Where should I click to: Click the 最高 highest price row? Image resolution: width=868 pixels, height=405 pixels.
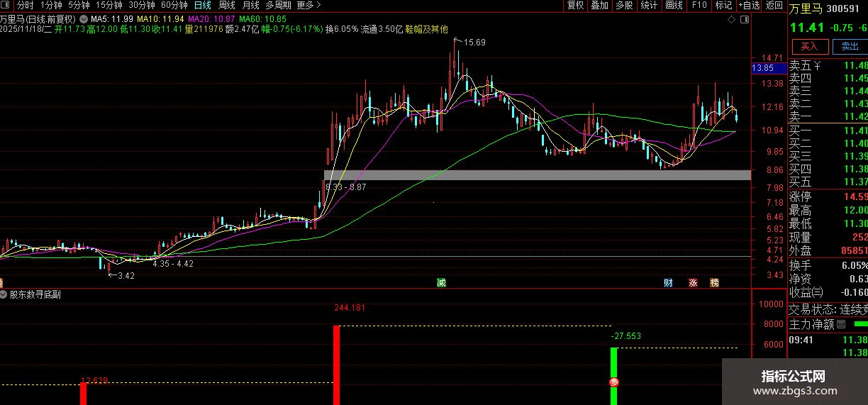coord(828,210)
